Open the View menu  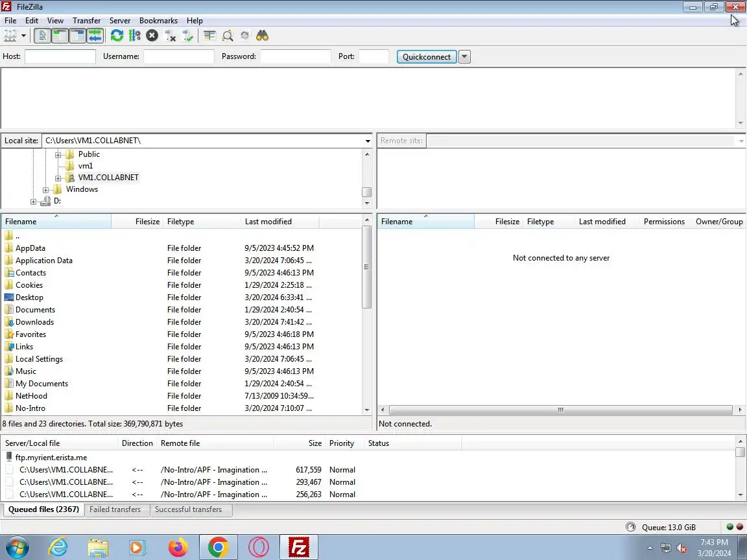click(55, 21)
